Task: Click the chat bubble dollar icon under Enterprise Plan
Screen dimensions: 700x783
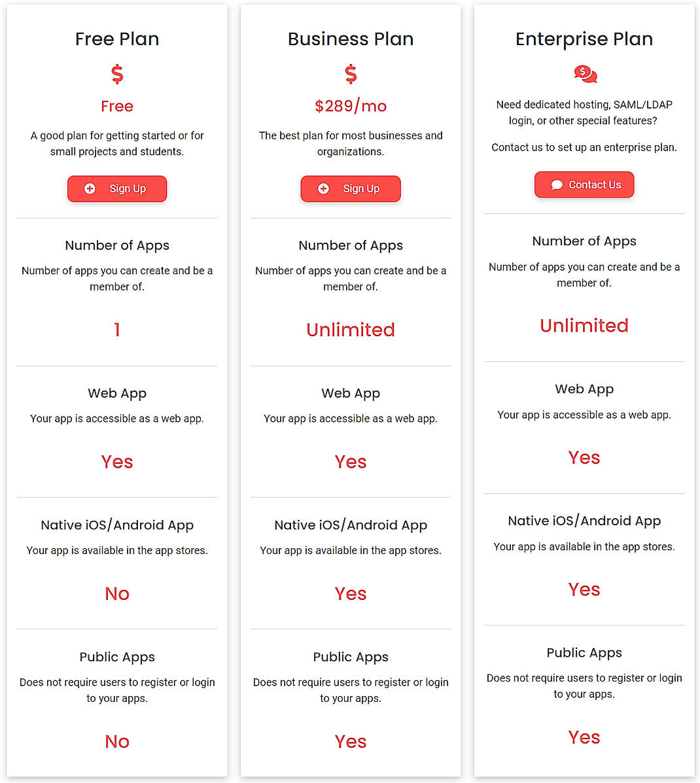Action: pyautogui.click(x=584, y=74)
